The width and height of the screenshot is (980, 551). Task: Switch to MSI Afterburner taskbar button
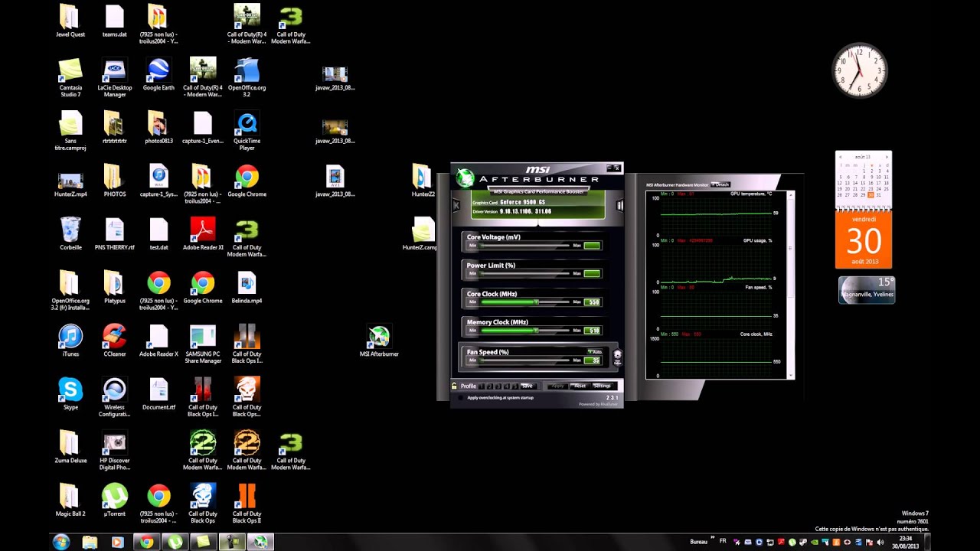(x=260, y=542)
